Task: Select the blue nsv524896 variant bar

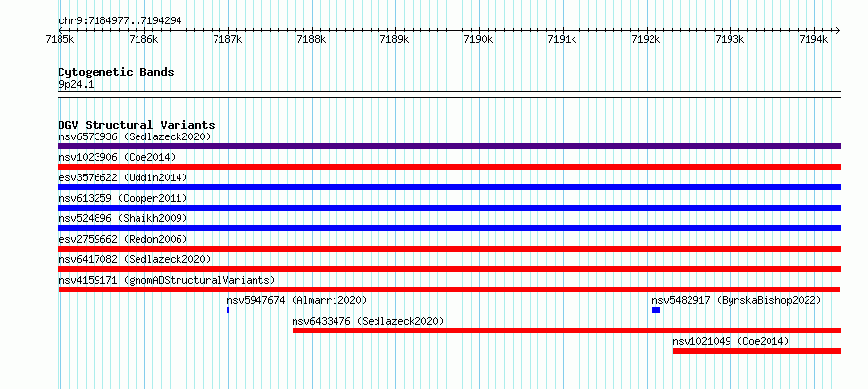Action: (449, 228)
